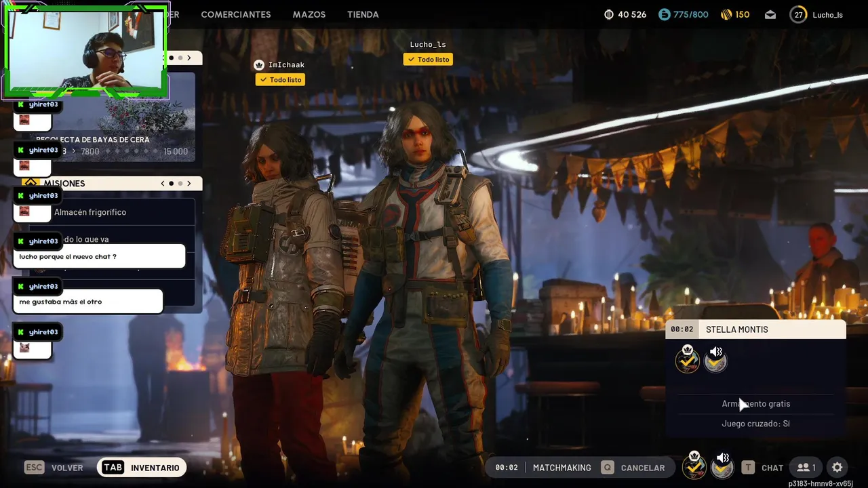Click the 'me gustaba más el otro' message
The width and height of the screenshot is (868, 488).
tap(88, 302)
